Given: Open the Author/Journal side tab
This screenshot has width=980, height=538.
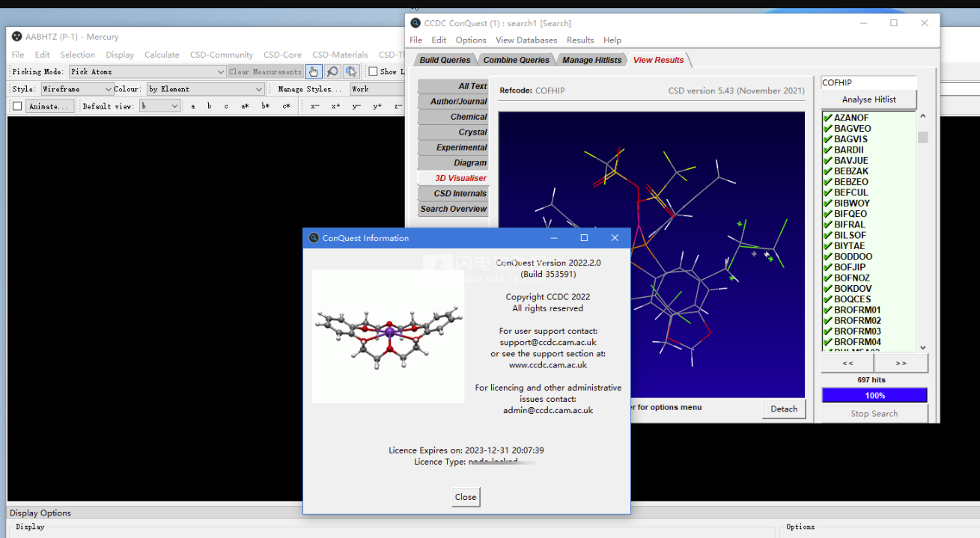Looking at the screenshot, I should [x=453, y=102].
